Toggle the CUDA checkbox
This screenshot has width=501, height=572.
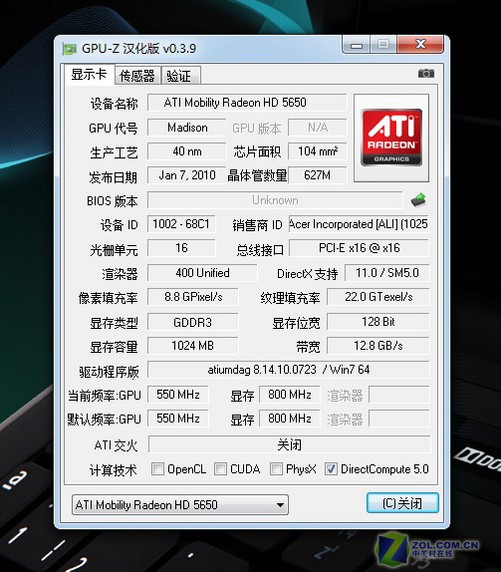(x=220, y=469)
